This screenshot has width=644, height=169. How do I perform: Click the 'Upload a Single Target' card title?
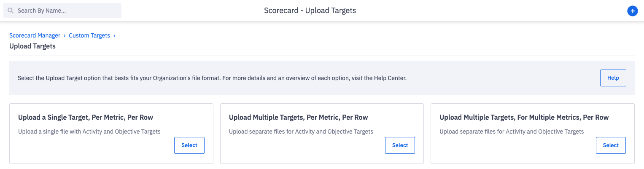(x=86, y=117)
